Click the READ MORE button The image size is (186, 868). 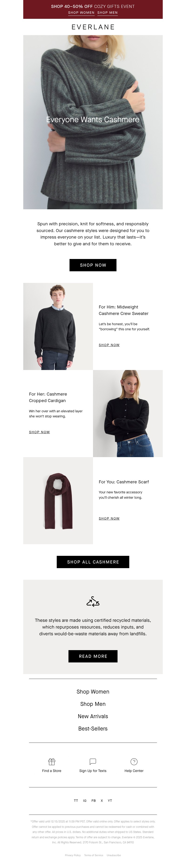[x=93, y=656]
